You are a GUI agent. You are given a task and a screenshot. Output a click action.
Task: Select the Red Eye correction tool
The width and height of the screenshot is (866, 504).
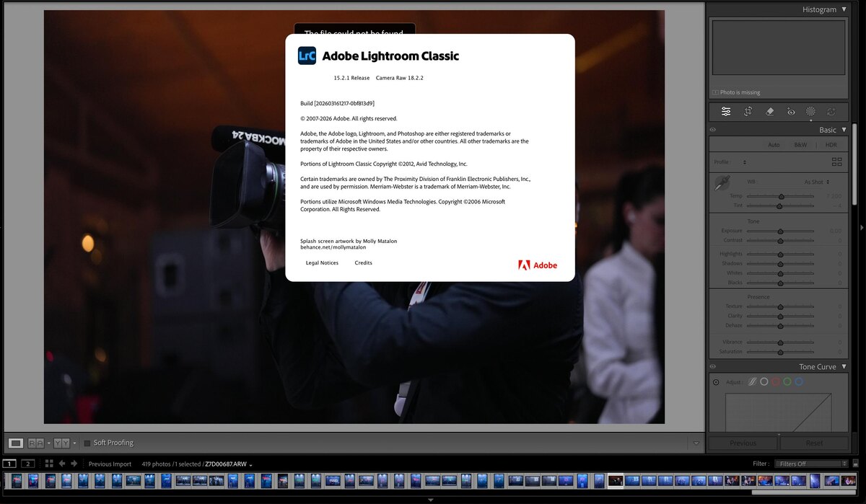(790, 112)
